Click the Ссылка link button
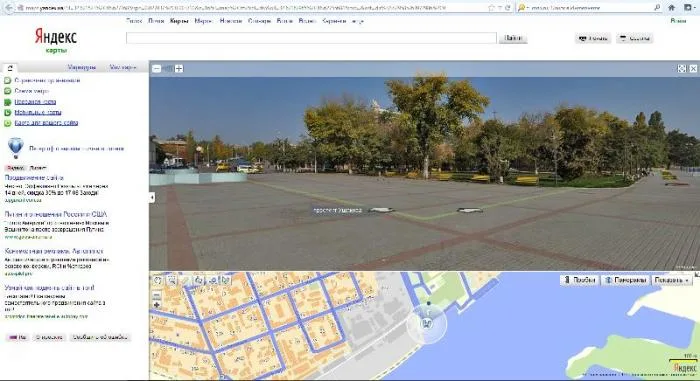 tap(635, 38)
